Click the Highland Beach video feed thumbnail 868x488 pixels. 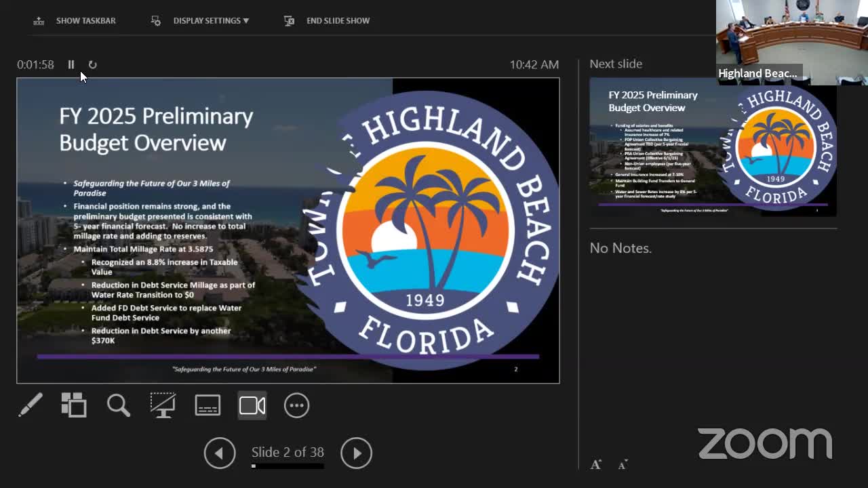click(792, 42)
